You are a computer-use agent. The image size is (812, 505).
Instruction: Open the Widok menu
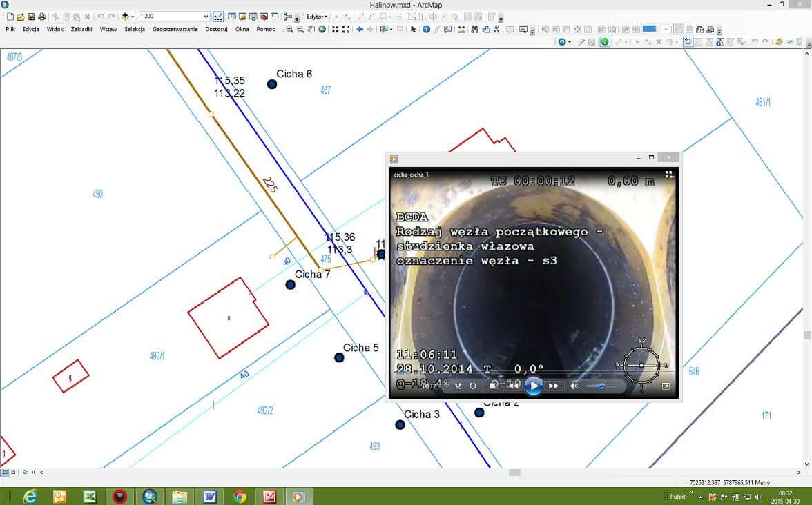pyautogui.click(x=55, y=30)
